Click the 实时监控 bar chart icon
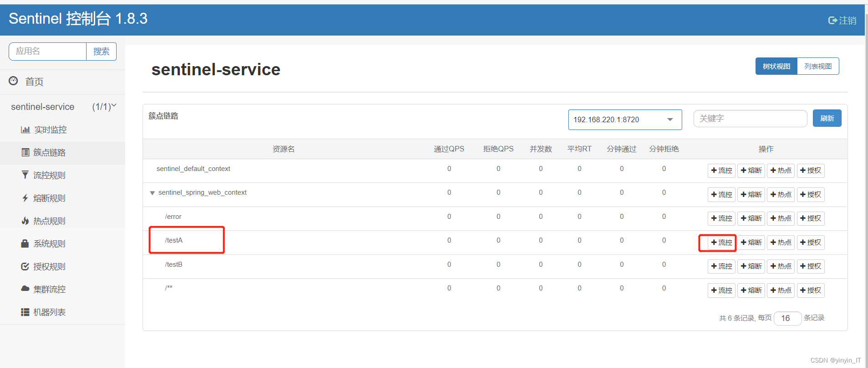 point(26,130)
